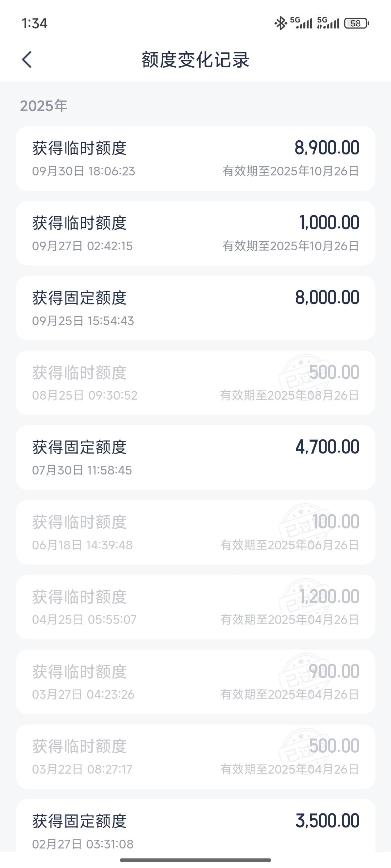
Task: Open the 8,900.00 temporary quota record
Action: pyautogui.click(x=195, y=159)
